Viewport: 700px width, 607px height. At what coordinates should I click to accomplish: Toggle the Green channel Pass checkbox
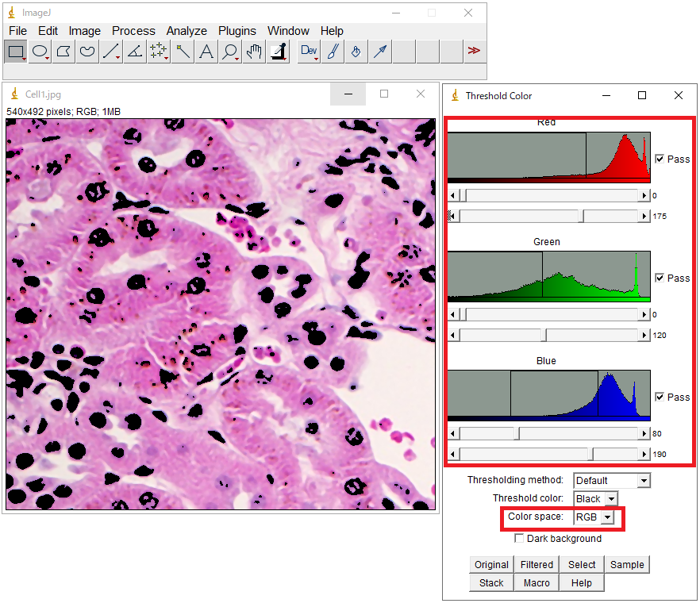pos(660,278)
